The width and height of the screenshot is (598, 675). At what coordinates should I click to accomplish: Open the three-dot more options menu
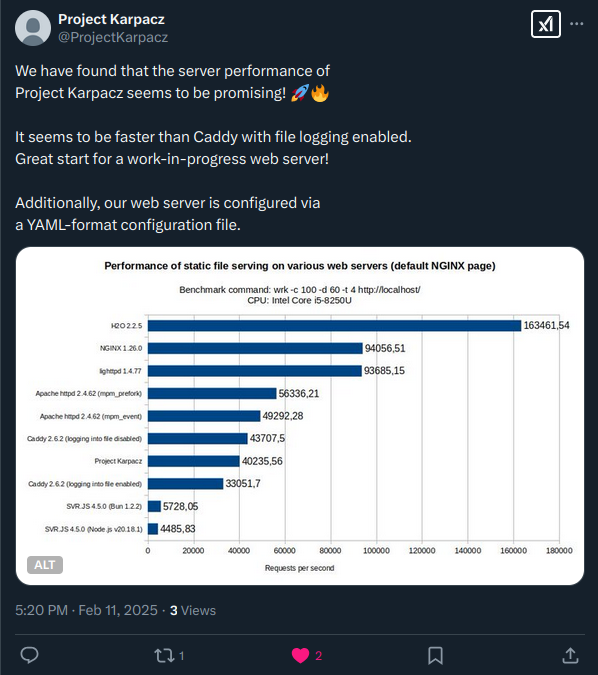coord(576,24)
